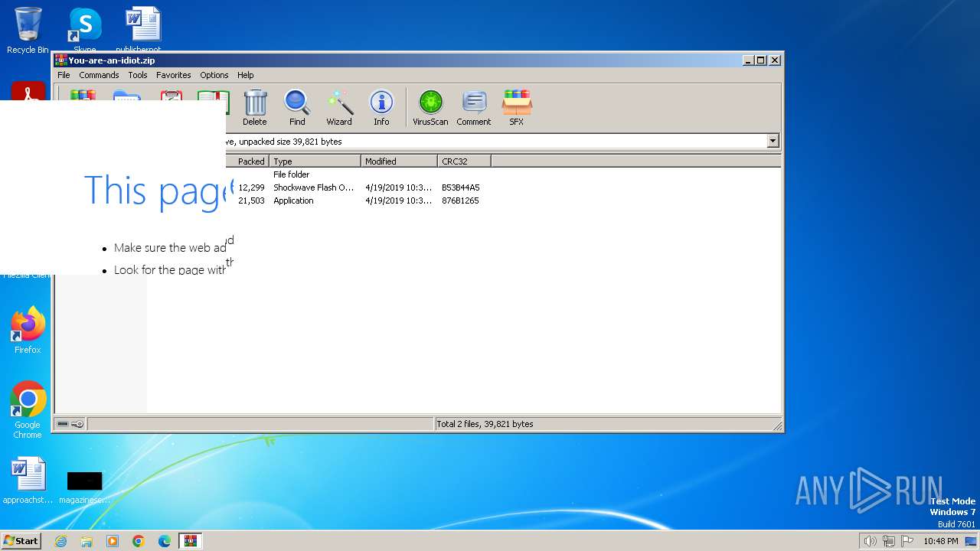Open the magazinese desktop file icon
980x551 pixels.
[84, 486]
